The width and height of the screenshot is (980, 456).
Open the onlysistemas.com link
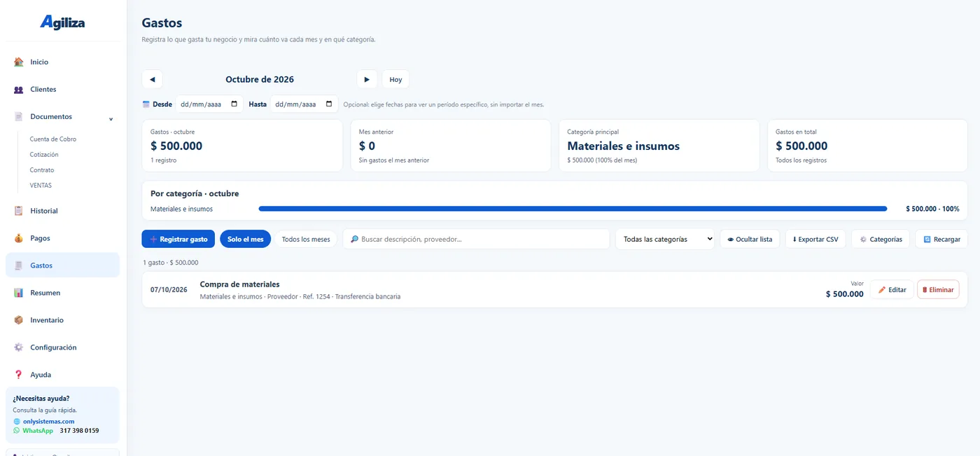click(x=48, y=421)
